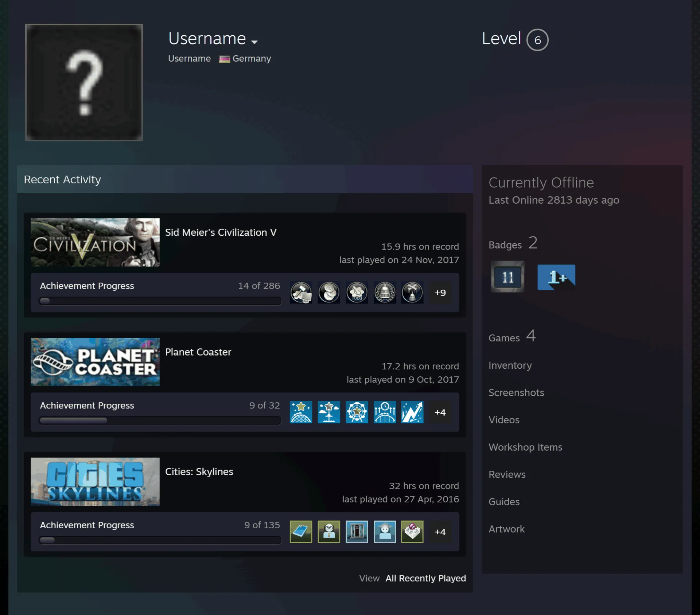Image resolution: width=700 pixels, height=615 pixels.
Task: Open the Cities: Skylines title link
Action: click(x=199, y=471)
